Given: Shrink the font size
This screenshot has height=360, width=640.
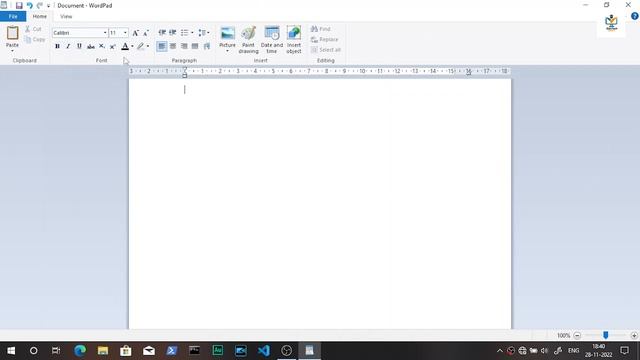Looking at the screenshot, I should click(x=146, y=33).
